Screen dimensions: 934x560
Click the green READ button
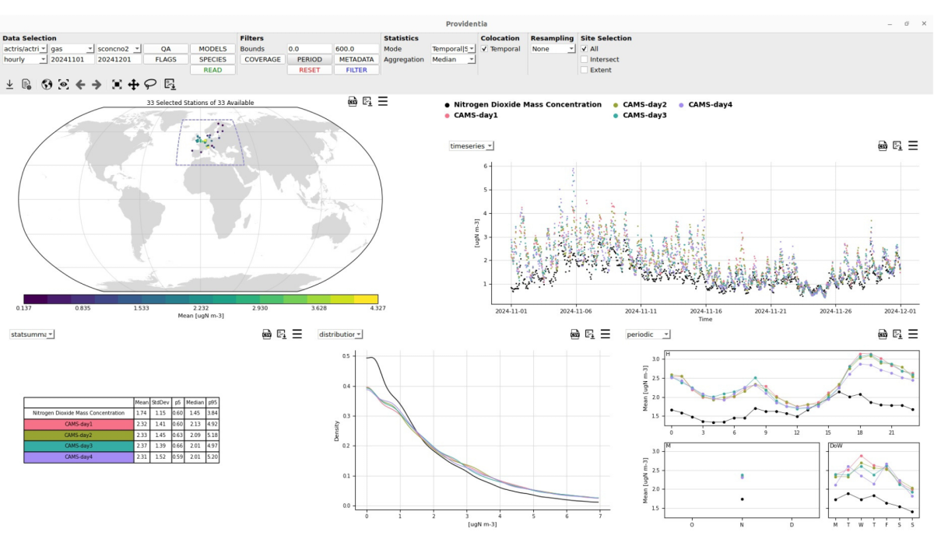(x=212, y=70)
